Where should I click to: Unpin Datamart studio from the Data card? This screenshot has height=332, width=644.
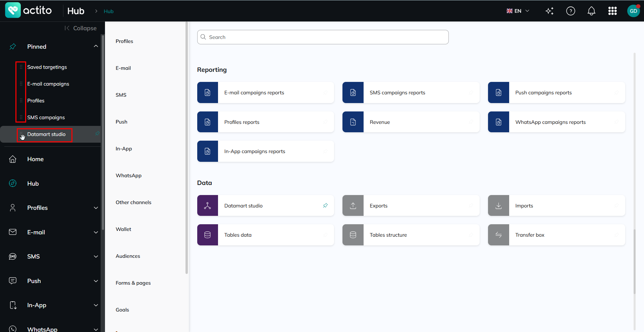325,205
